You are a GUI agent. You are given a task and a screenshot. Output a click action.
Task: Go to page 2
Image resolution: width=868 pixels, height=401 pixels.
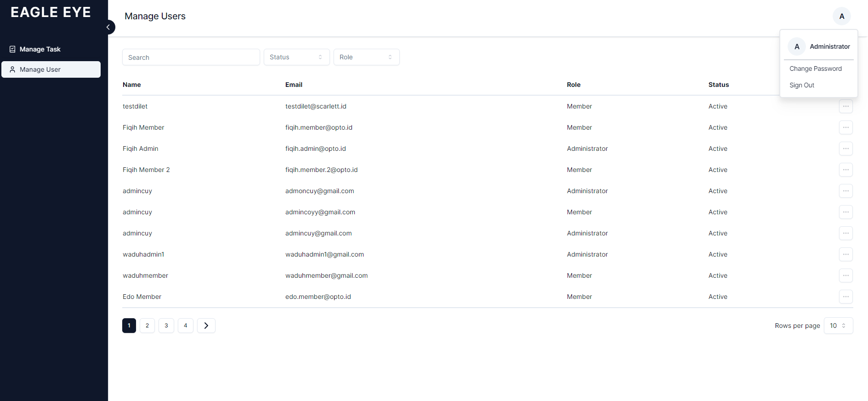click(147, 326)
